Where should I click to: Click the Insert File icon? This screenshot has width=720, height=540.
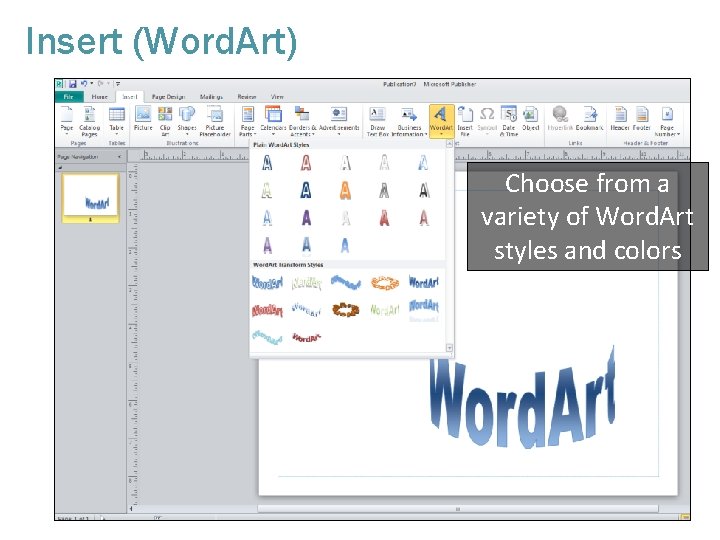point(465,121)
